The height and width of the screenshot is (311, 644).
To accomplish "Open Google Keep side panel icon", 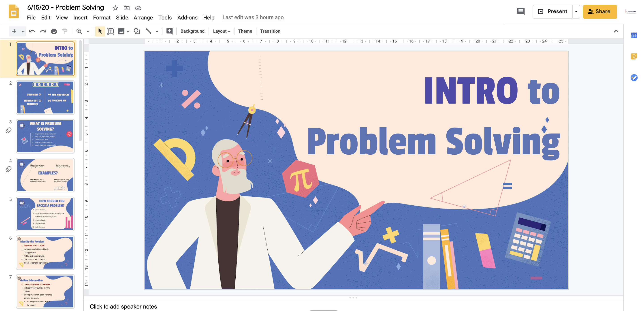I will 634,57.
